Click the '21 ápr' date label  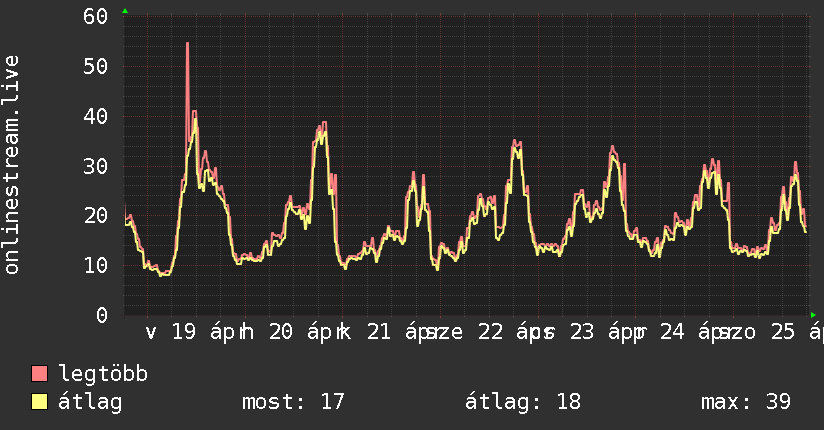point(401,333)
